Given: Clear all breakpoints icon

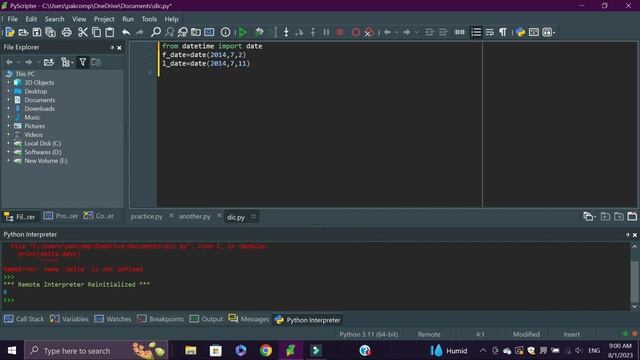Looking at the screenshot, I should tap(369, 32).
